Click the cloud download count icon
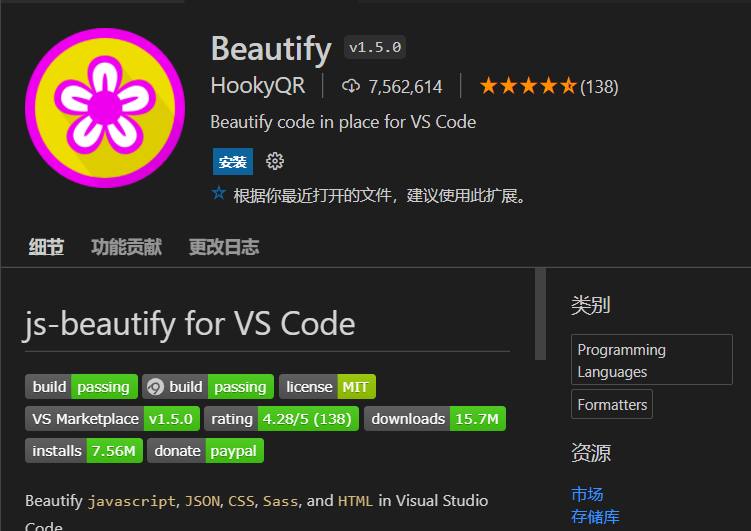Viewport: 751px width, 531px height. (351, 86)
